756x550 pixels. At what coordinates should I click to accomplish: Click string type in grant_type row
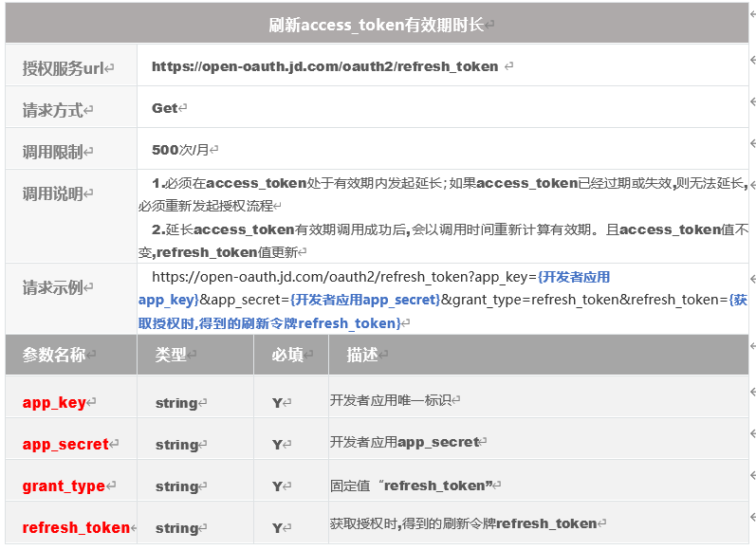pyautogui.click(x=176, y=486)
